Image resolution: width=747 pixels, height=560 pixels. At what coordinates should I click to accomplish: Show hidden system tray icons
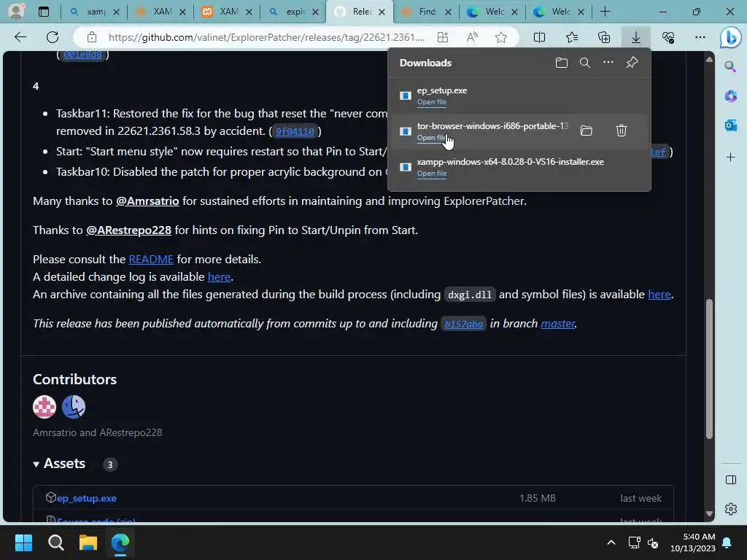611,542
